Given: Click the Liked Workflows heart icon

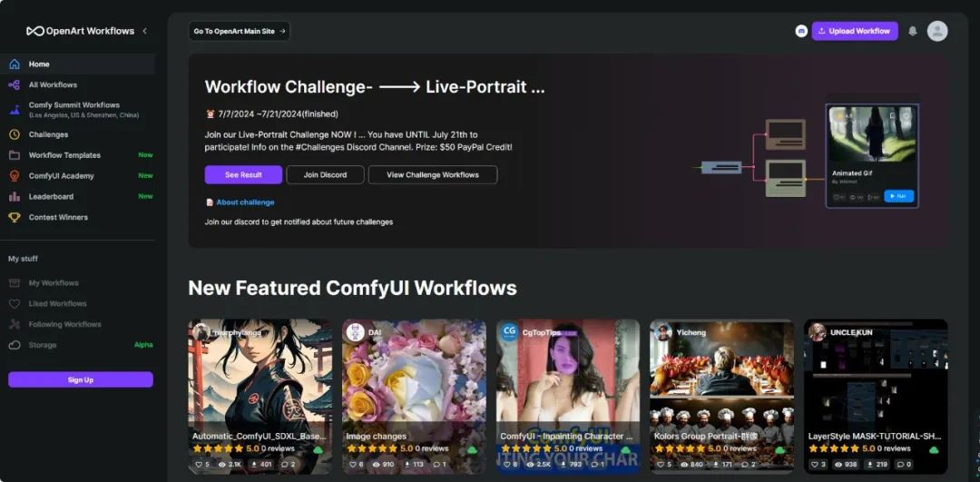Looking at the screenshot, I should tap(15, 303).
